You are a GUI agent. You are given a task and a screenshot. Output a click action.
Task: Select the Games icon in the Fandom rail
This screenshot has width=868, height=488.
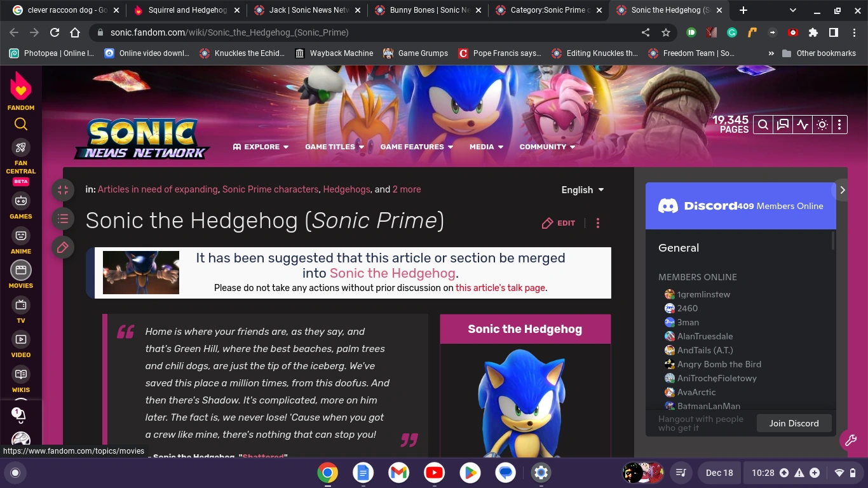tap(20, 202)
